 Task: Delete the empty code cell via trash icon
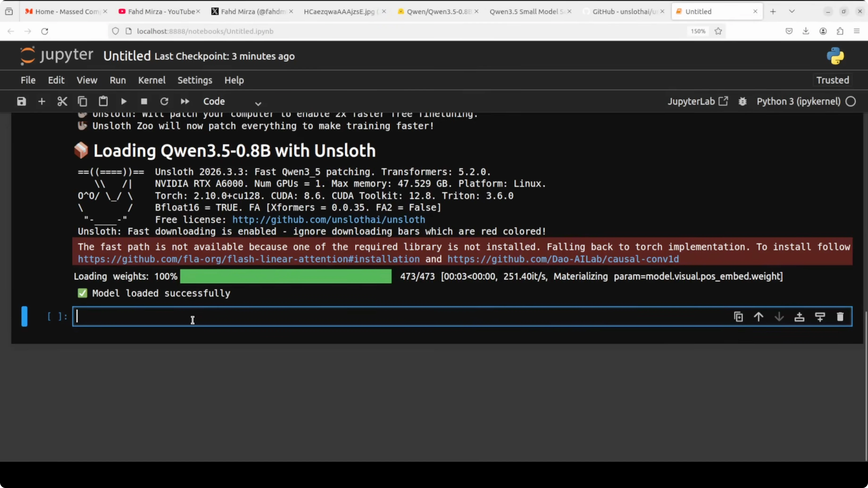pos(840,317)
